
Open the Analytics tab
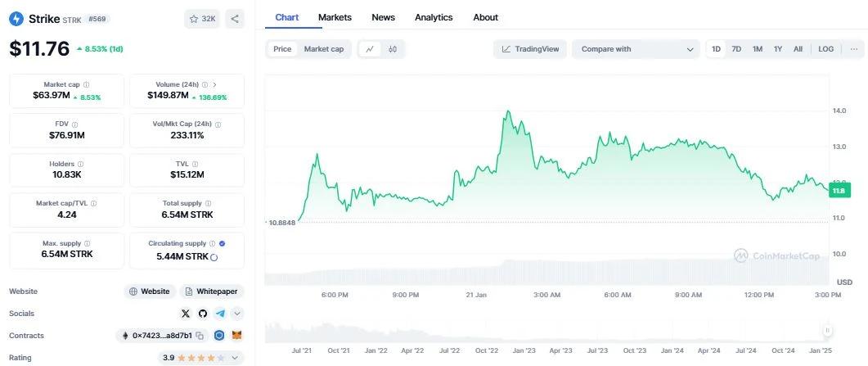[x=434, y=17]
